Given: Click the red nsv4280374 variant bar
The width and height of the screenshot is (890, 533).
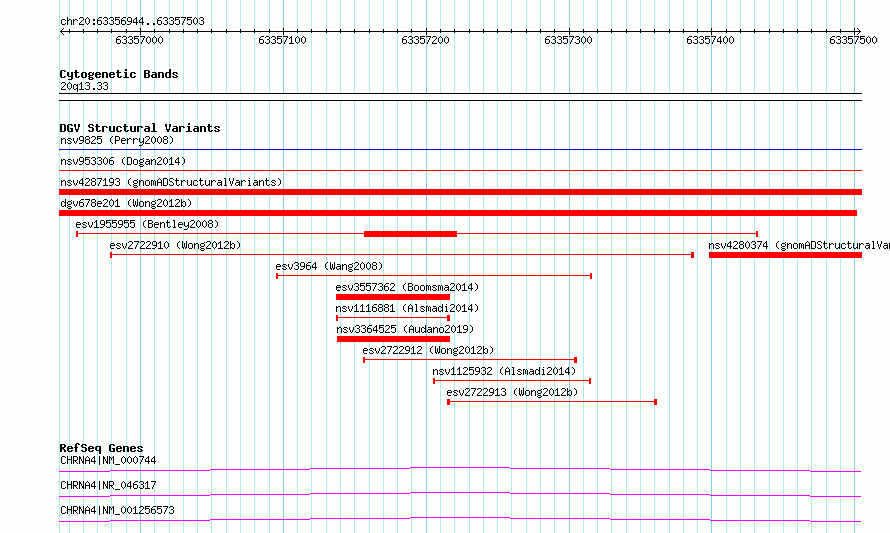Looking at the screenshot, I should click(x=785, y=255).
